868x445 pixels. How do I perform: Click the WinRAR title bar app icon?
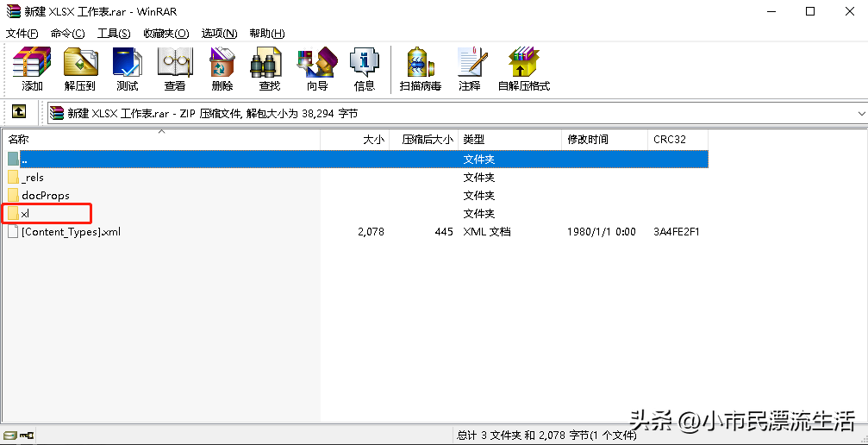coord(13,11)
